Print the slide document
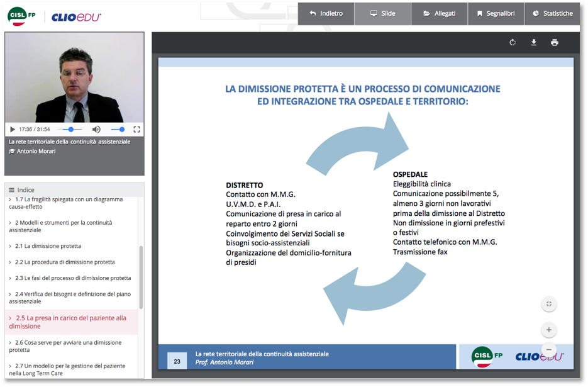This screenshot has width=588, height=387. pyautogui.click(x=555, y=42)
